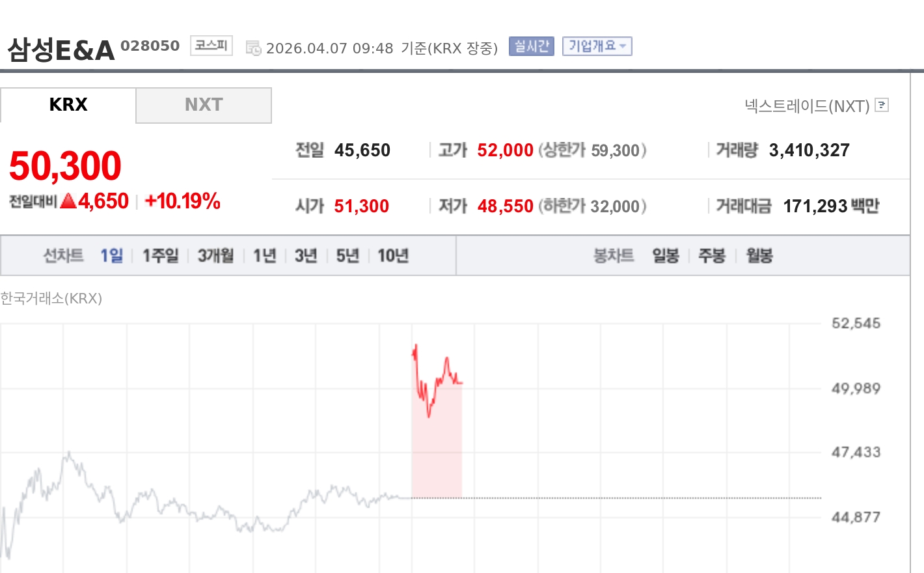This screenshot has height=573, width=924.
Task: Click the 봉차트 candle chart label
Action: pyautogui.click(x=612, y=255)
